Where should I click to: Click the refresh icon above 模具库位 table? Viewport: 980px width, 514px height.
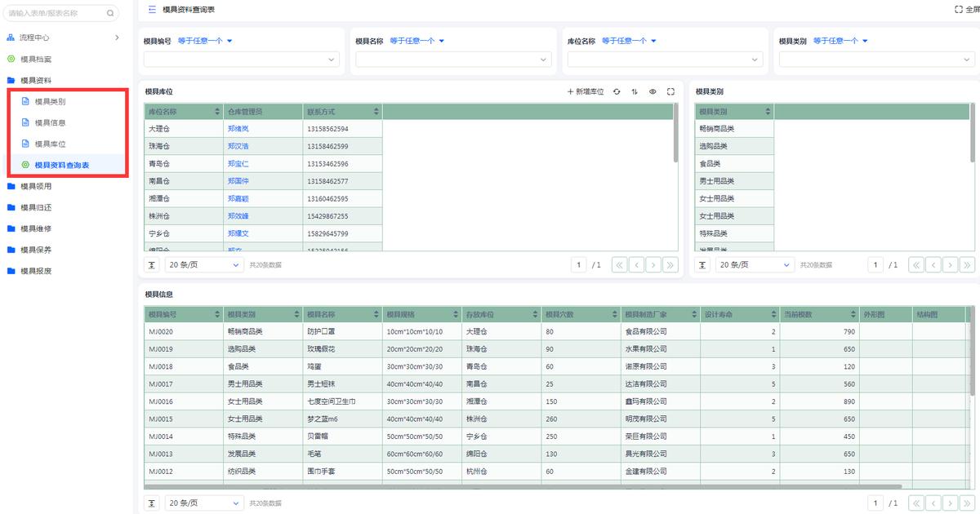click(x=617, y=91)
